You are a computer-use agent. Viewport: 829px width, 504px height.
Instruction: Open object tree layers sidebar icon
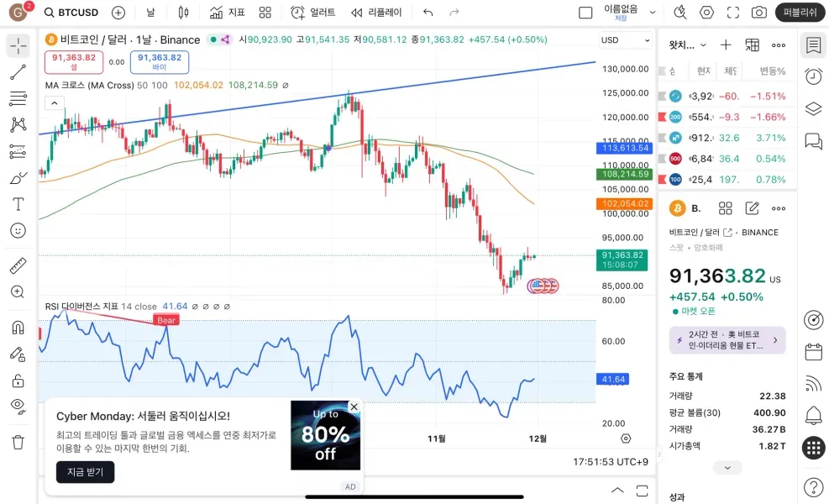point(813,109)
